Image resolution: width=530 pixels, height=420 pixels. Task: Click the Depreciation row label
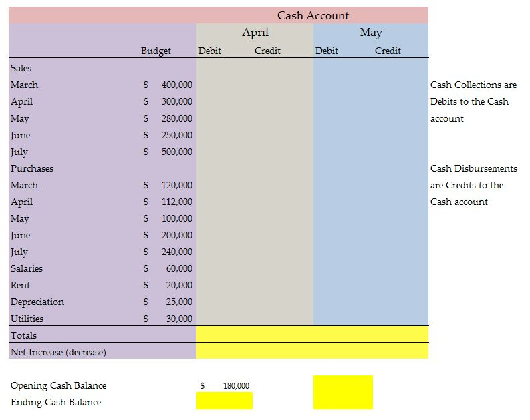(x=37, y=302)
